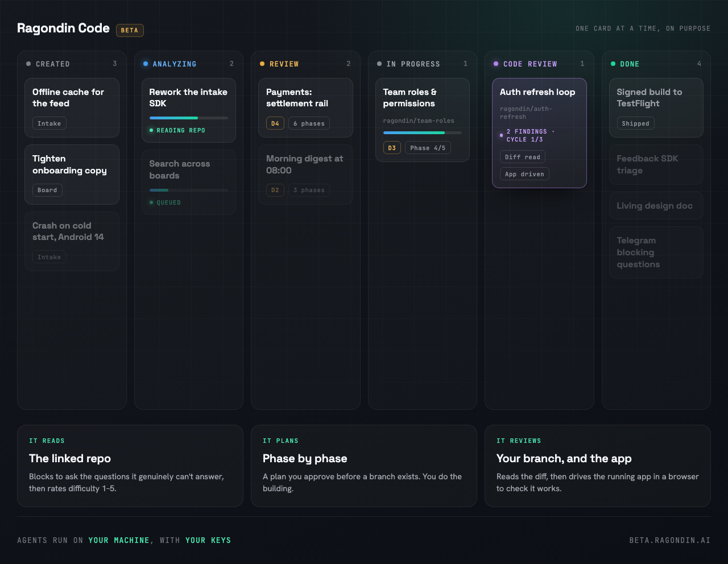Open the Tighten onboarding copy card
This screenshot has height=564, width=728.
click(72, 175)
